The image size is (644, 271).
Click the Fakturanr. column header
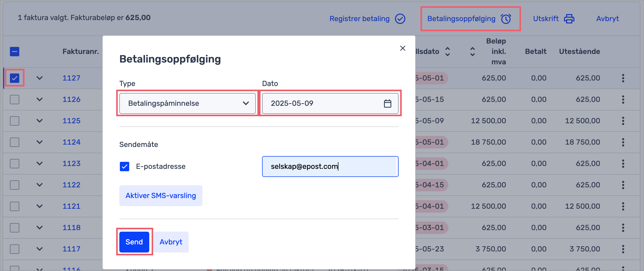[81, 52]
